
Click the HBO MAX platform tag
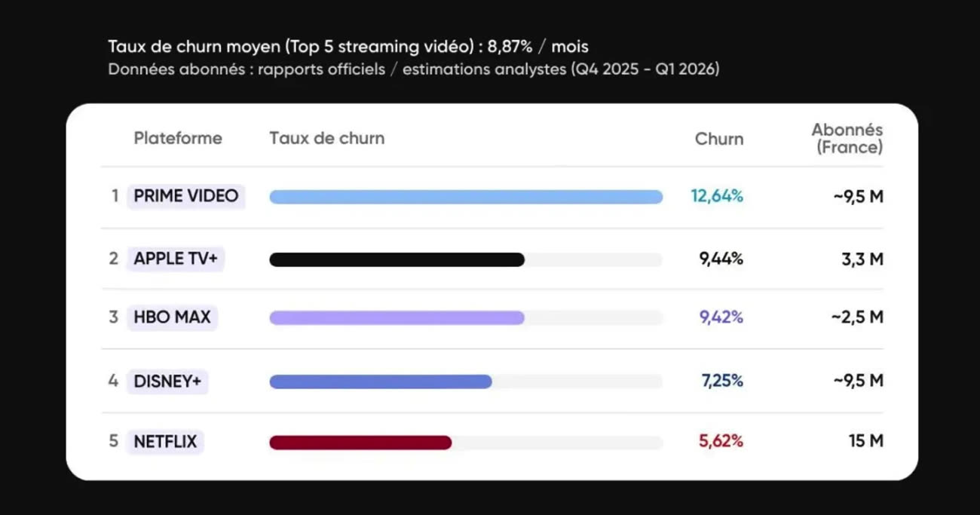pyautogui.click(x=172, y=317)
